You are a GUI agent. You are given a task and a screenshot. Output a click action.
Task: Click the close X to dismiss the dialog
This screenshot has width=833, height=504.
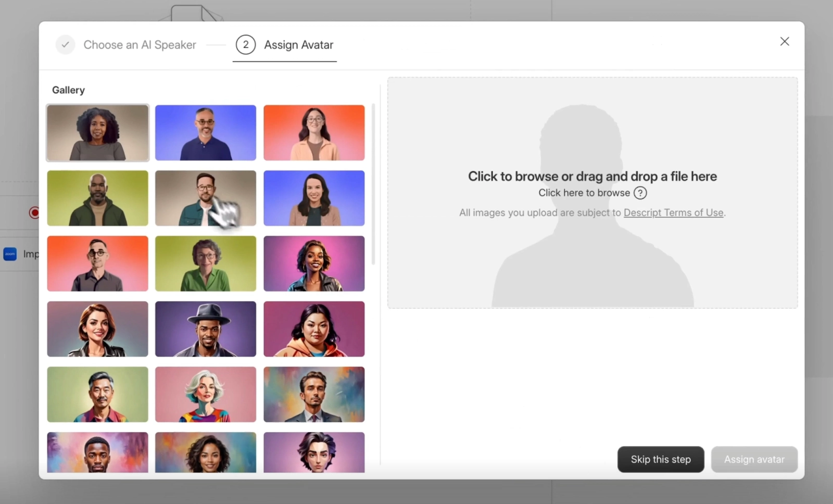tap(784, 41)
